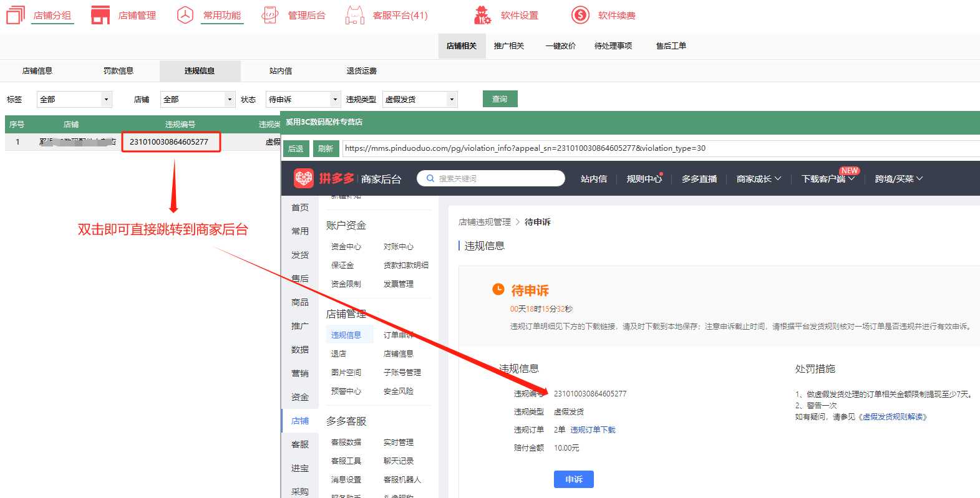The height and width of the screenshot is (498, 980).
Task: Open 多多直播 in merchant navigation
Action: (699, 179)
